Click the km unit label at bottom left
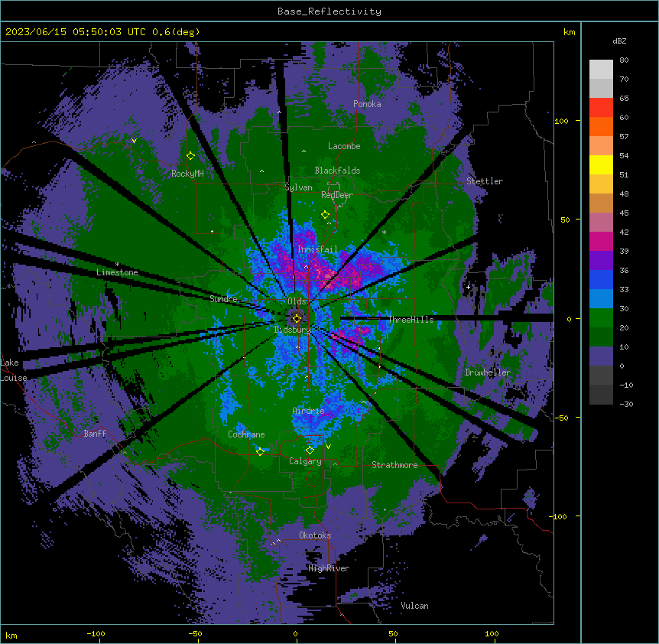This screenshot has height=644, width=659. [x=11, y=635]
